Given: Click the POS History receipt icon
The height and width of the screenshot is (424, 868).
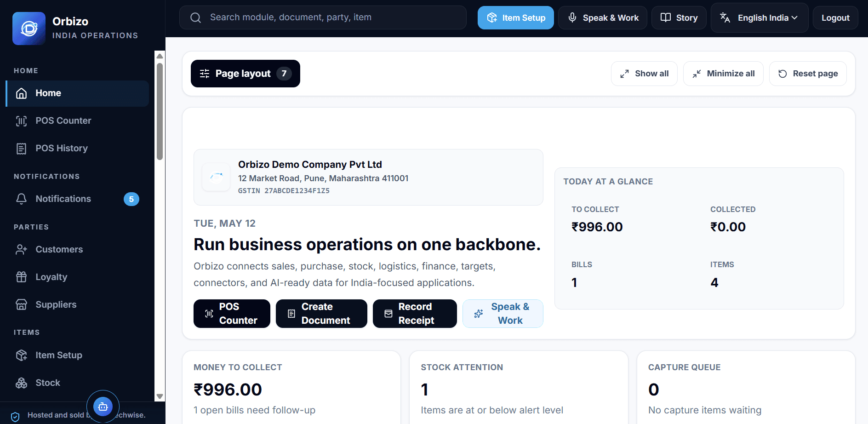Looking at the screenshot, I should click(22, 149).
